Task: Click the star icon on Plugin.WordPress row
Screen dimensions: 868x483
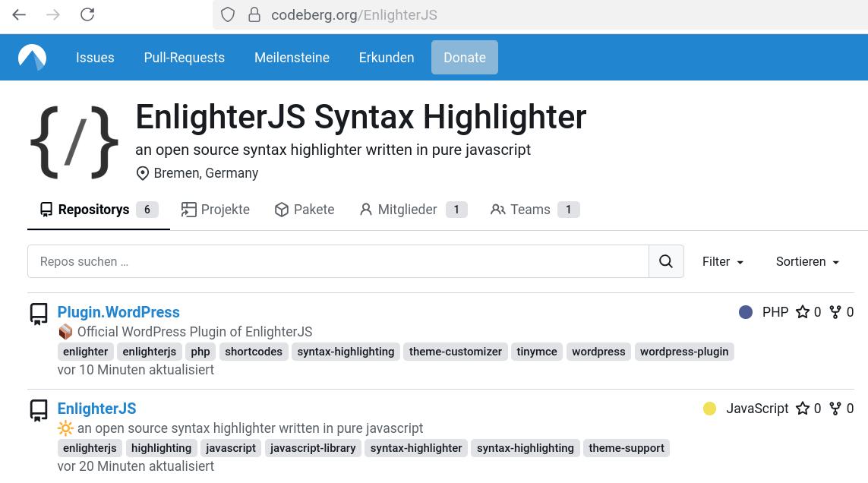Action: tap(802, 312)
